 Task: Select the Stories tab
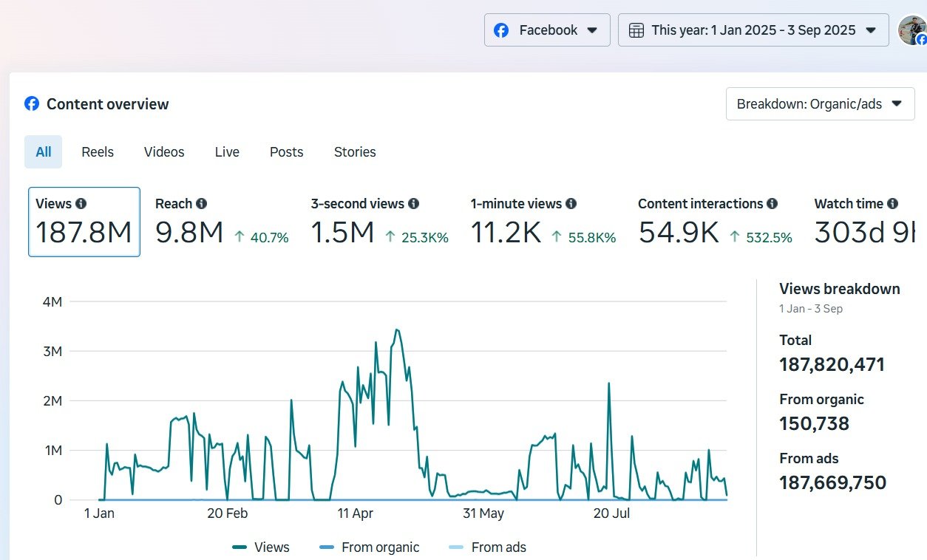point(355,152)
